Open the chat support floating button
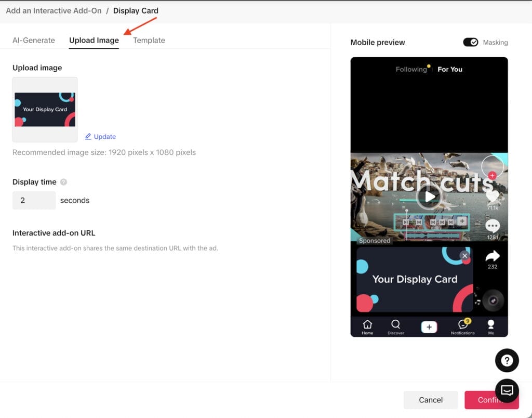This screenshot has width=532, height=418. tap(507, 390)
